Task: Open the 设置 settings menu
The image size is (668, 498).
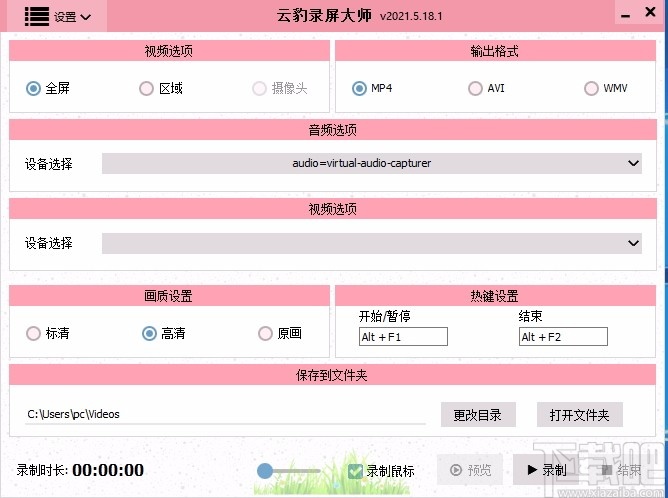Action: [x=58, y=16]
